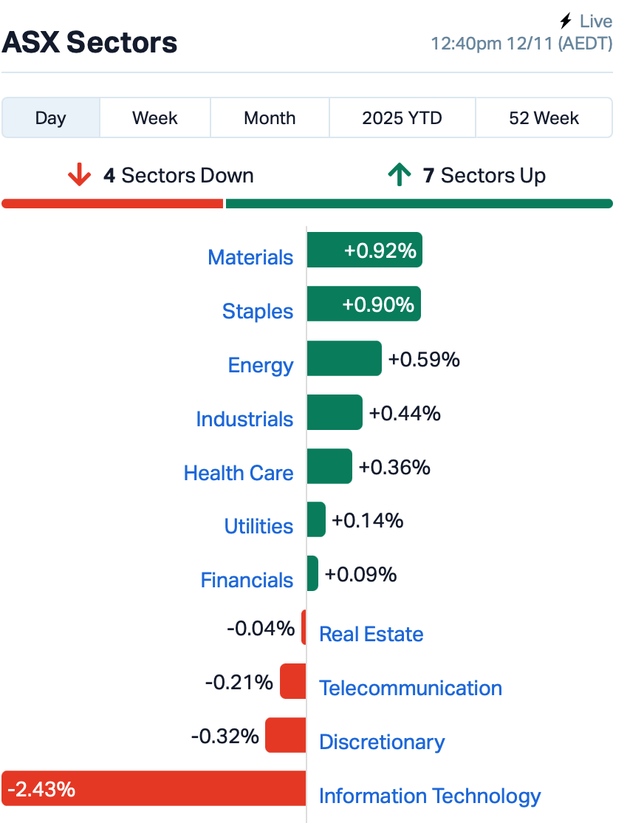Switch to the Week tab
The width and height of the screenshot is (644, 823).
[155, 118]
